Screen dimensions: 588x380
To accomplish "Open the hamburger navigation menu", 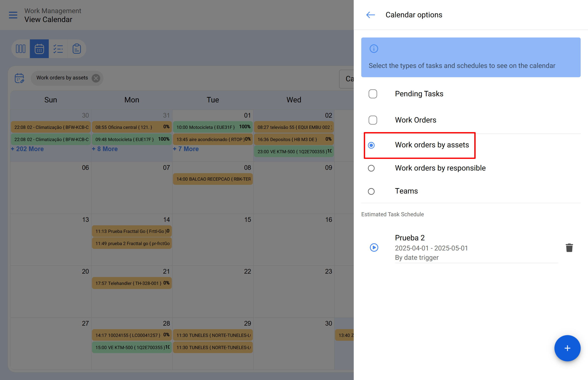I will tap(13, 15).
